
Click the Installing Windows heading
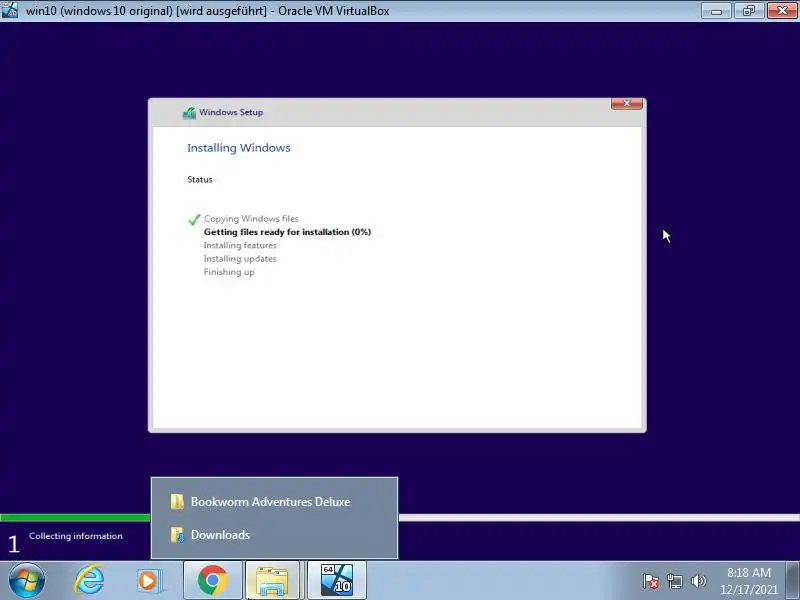pyautogui.click(x=239, y=148)
